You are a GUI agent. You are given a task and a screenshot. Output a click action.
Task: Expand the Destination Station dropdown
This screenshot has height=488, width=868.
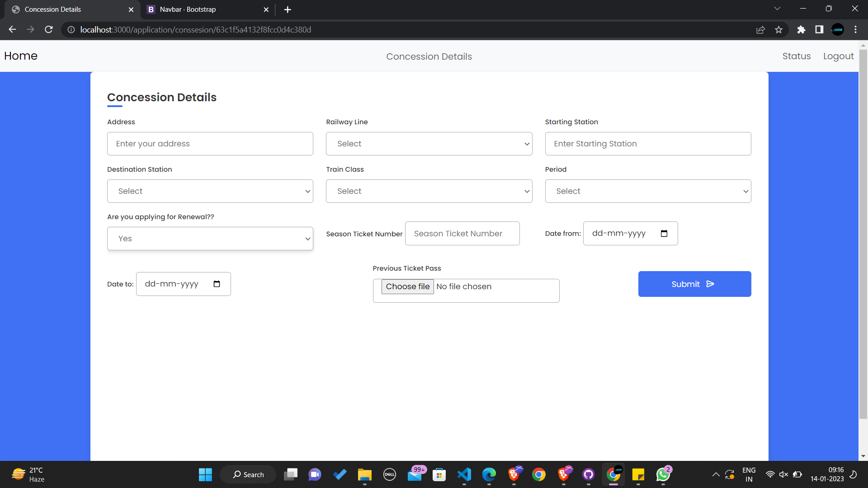click(210, 191)
